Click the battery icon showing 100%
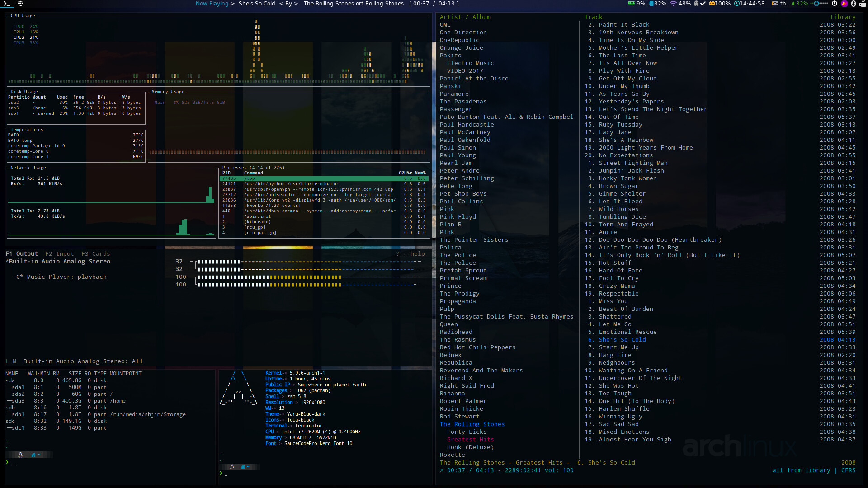The height and width of the screenshot is (488, 868). [712, 4]
